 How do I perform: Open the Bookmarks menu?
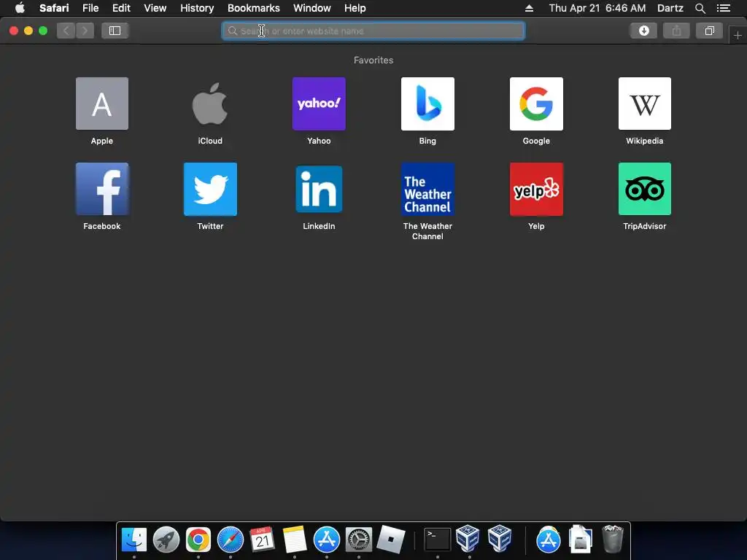point(253,8)
